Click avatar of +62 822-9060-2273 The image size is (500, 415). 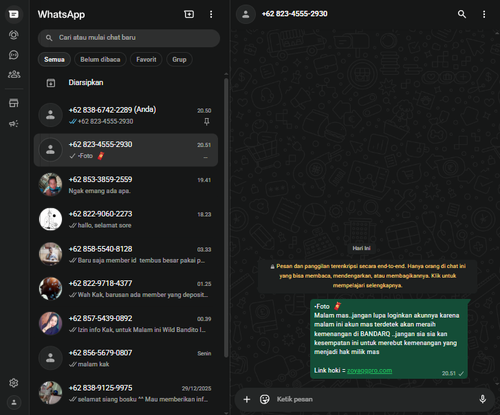pyautogui.click(x=50, y=219)
